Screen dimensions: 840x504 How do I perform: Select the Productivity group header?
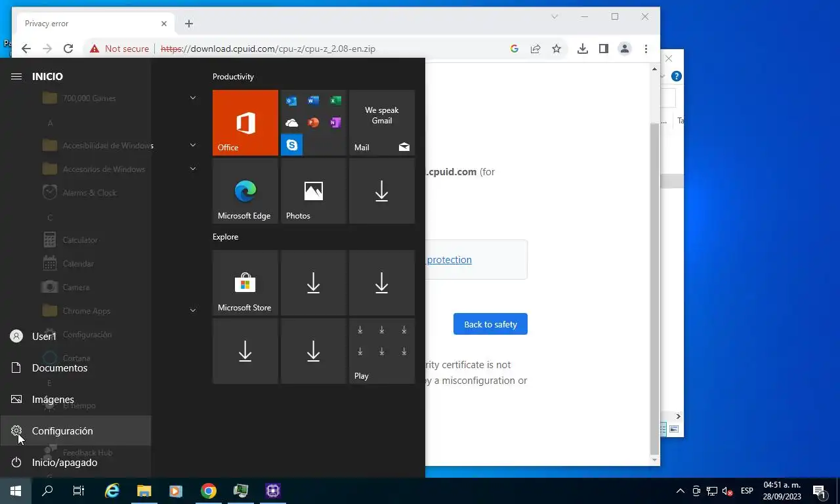click(x=233, y=77)
